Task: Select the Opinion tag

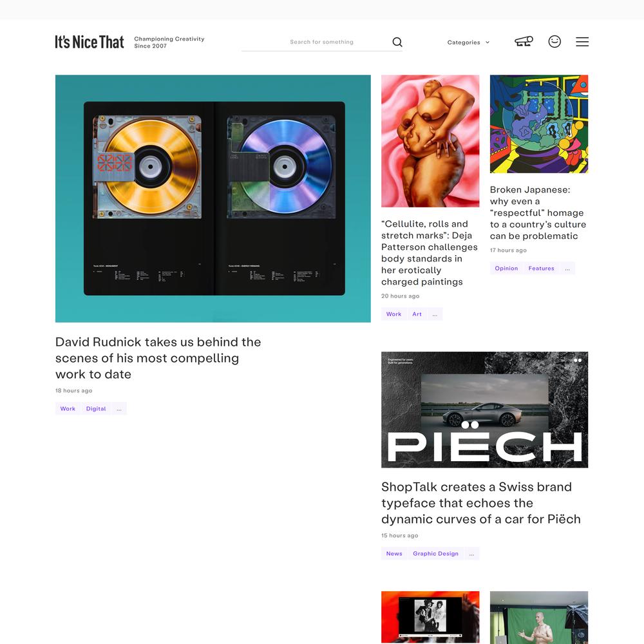Action: coord(506,269)
